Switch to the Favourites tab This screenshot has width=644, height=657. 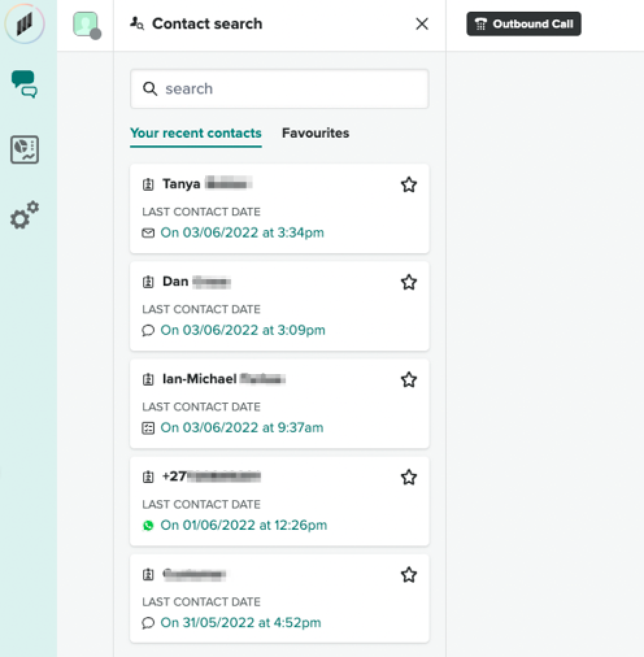point(315,133)
